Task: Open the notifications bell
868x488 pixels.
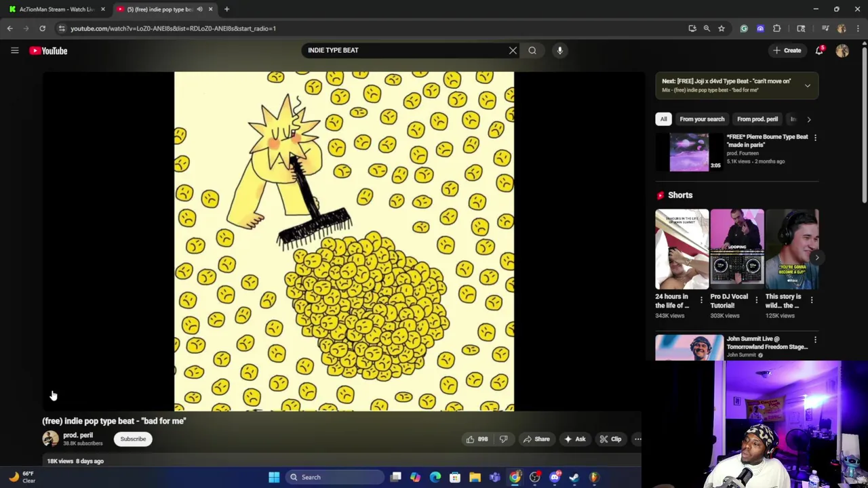Action: tap(819, 50)
